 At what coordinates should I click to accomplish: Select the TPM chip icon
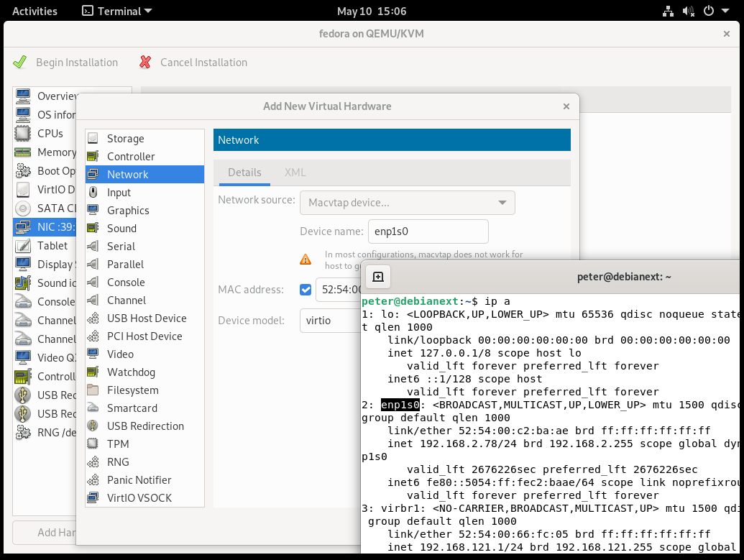click(93, 444)
